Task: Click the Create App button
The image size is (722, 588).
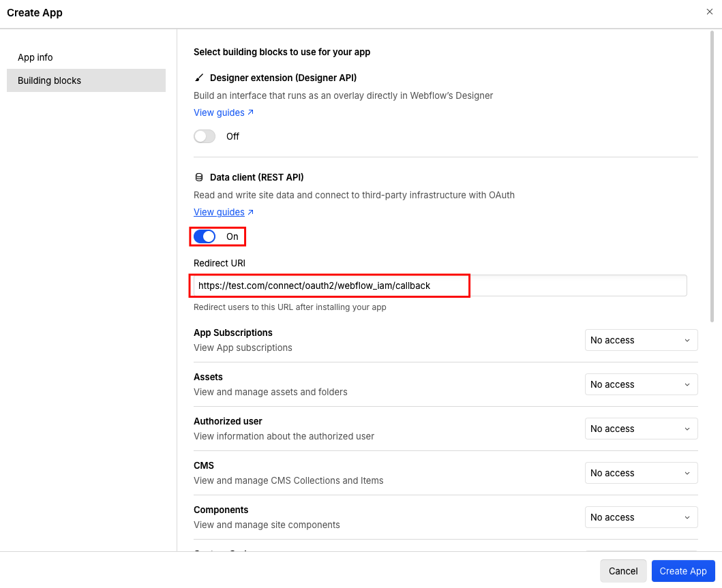Action: pos(683,571)
